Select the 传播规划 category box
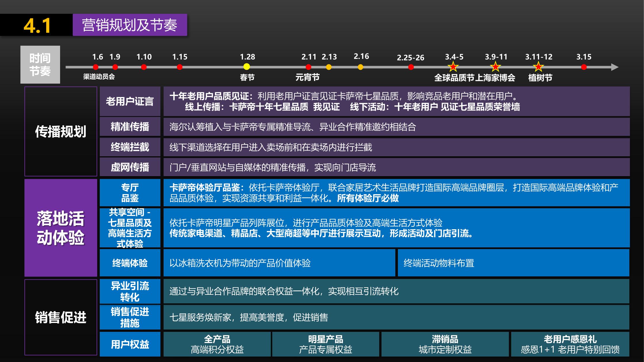The height and width of the screenshot is (362, 644). tap(61, 131)
